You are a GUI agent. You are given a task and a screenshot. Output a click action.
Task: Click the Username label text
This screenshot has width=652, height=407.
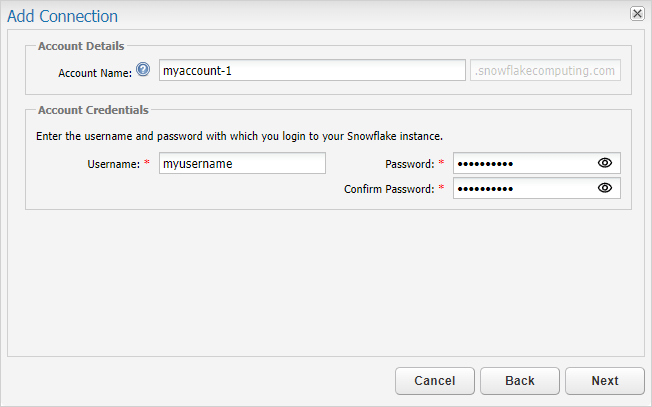pyautogui.click(x=114, y=164)
